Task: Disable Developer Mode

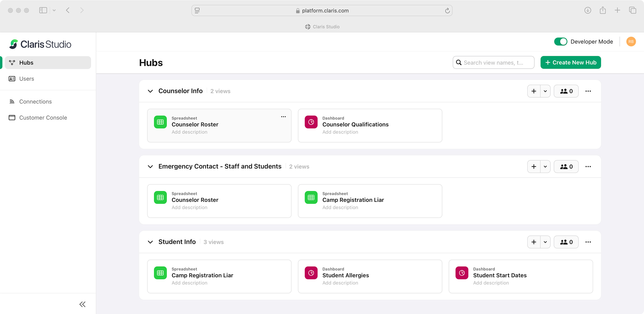Action: click(x=561, y=42)
